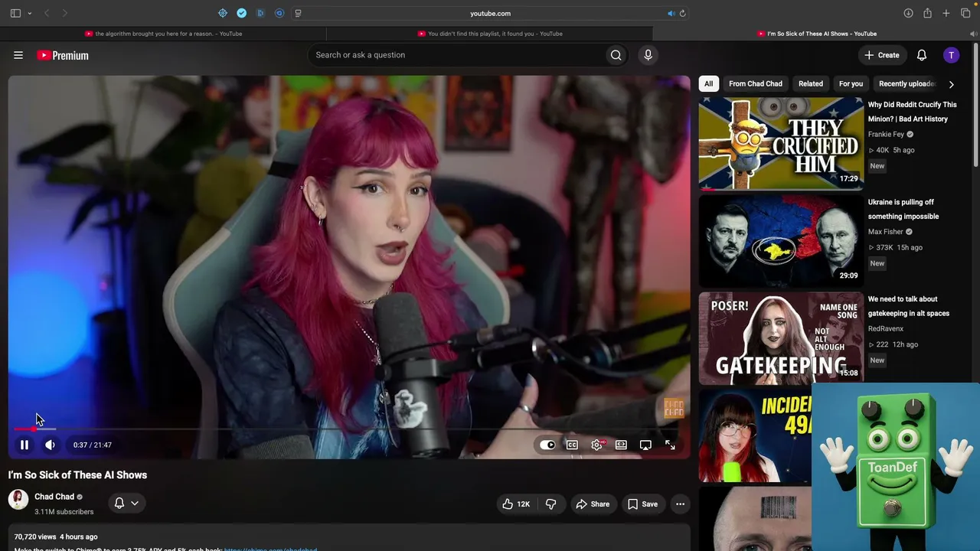Go back in Safari

tap(47, 13)
